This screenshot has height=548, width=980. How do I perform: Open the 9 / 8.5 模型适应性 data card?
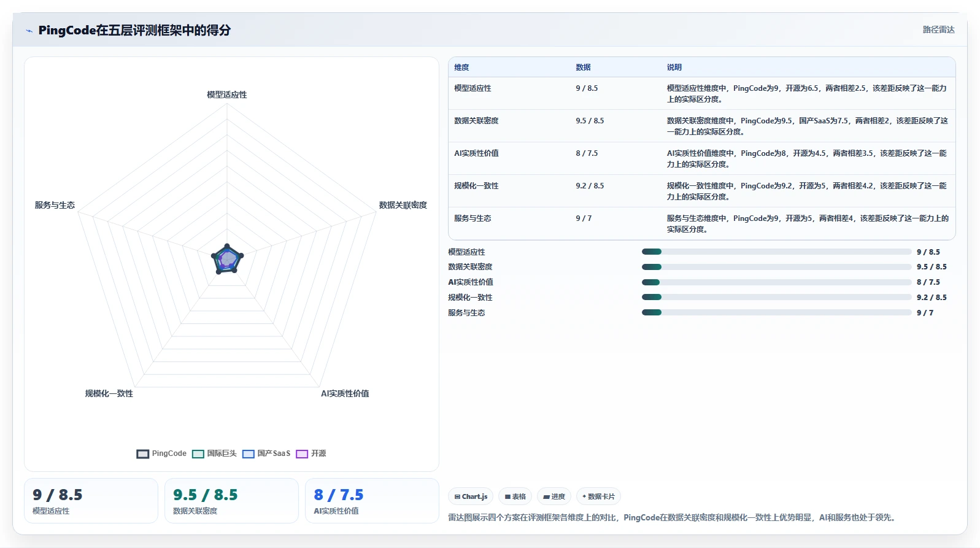tap(91, 501)
